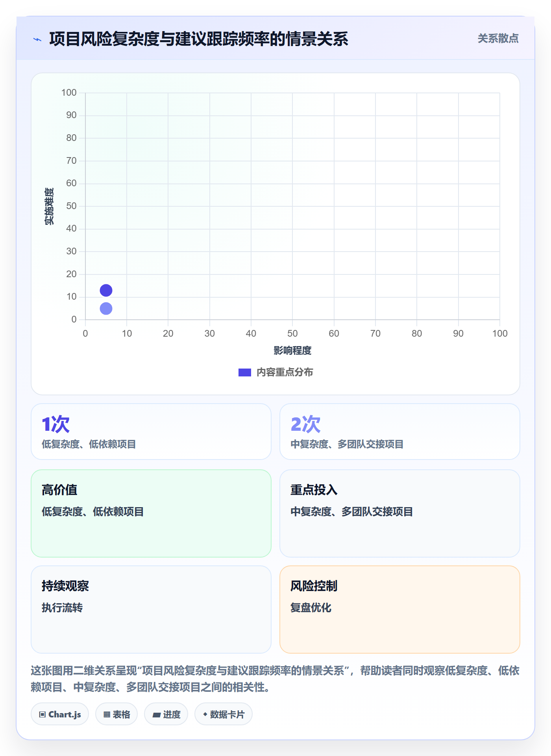Screen dimensions: 551x756
Task: Click the 内容重点分布 legend label
Action: click(285, 372)
